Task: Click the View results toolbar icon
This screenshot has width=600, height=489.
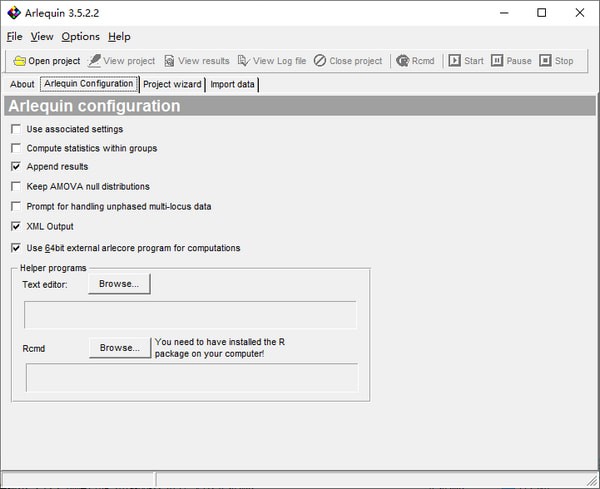Action: coord(197,61)
